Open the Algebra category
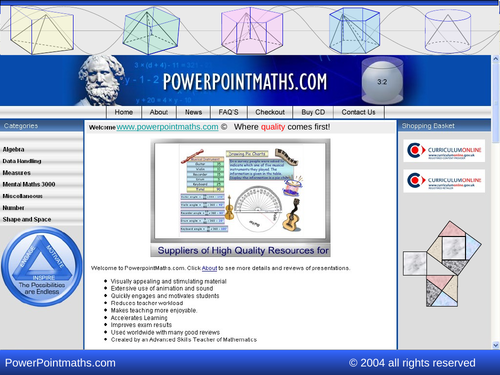Image resolution: width=500 pixels, height=375 pixels. point(13,149)
